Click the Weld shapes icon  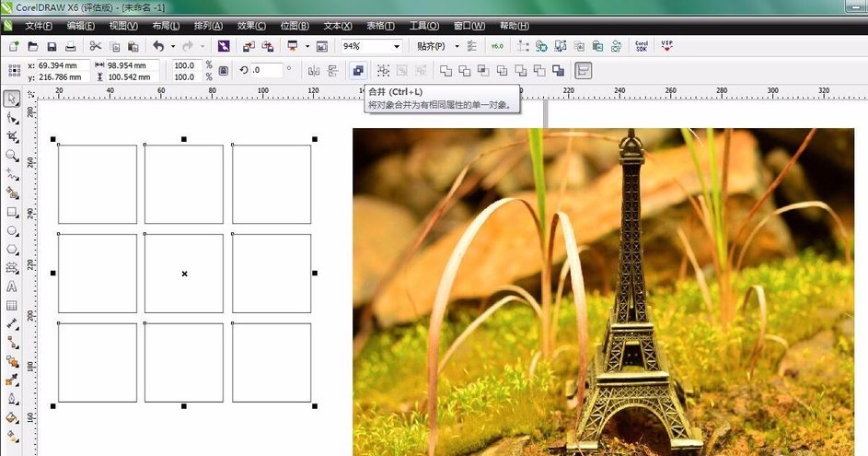(x=446, y=70)
